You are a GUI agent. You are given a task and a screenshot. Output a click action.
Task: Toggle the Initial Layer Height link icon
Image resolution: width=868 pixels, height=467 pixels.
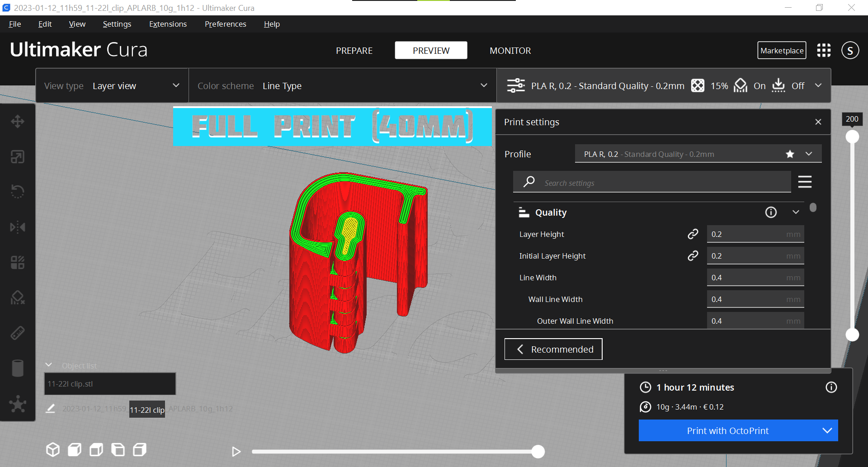point(693,256)
